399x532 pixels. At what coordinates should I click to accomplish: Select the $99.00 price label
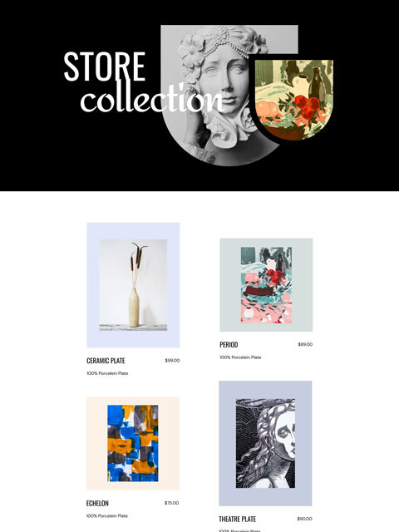coord(172,360)
